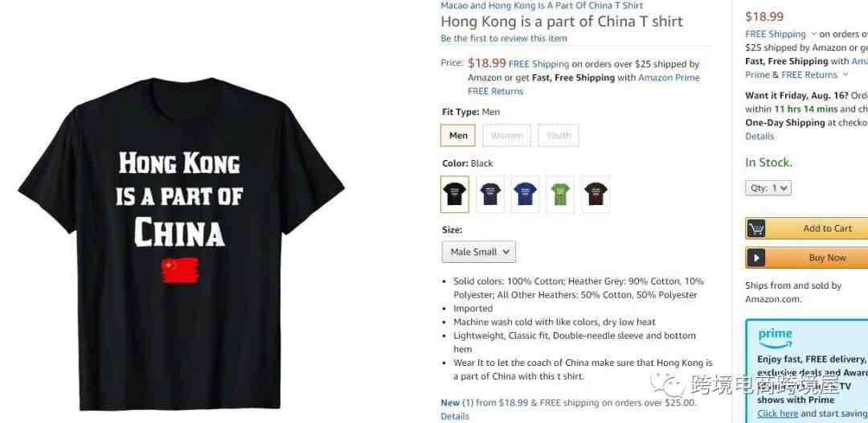Select the black shirt color swatch
Image resolution: width=868 pixels, height=423 pixels.
(x=454, y=194)
